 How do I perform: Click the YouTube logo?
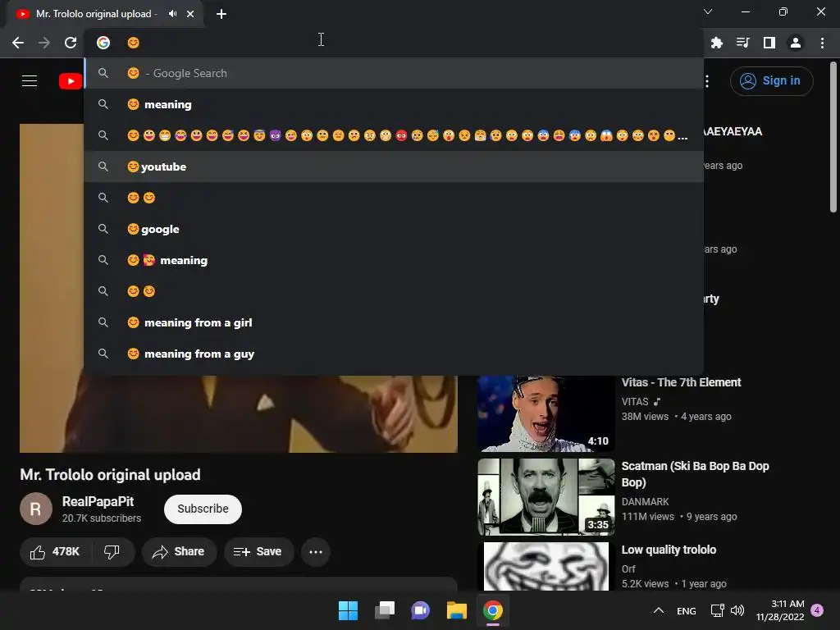[71, 81]
